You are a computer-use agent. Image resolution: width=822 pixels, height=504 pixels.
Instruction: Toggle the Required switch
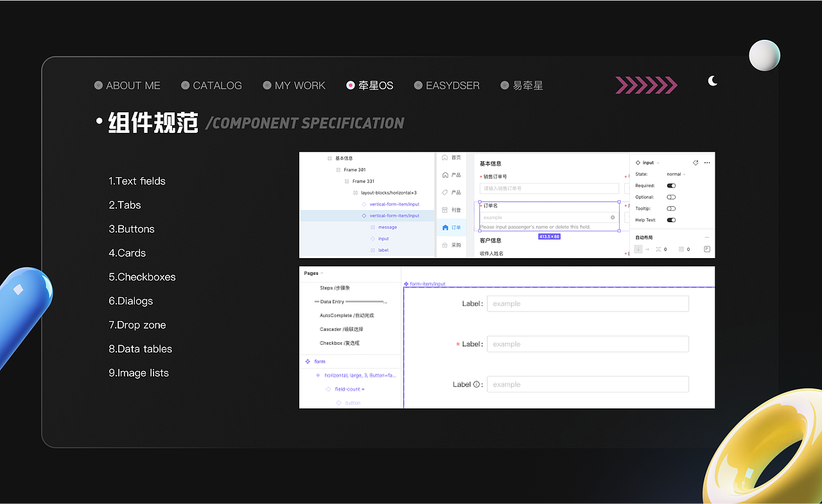pos(671,186)
